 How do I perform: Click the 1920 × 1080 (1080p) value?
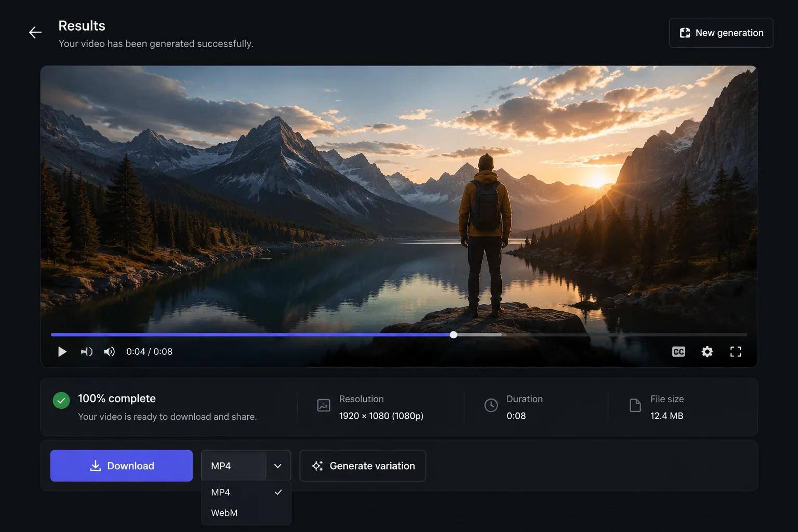click(381, 416)
